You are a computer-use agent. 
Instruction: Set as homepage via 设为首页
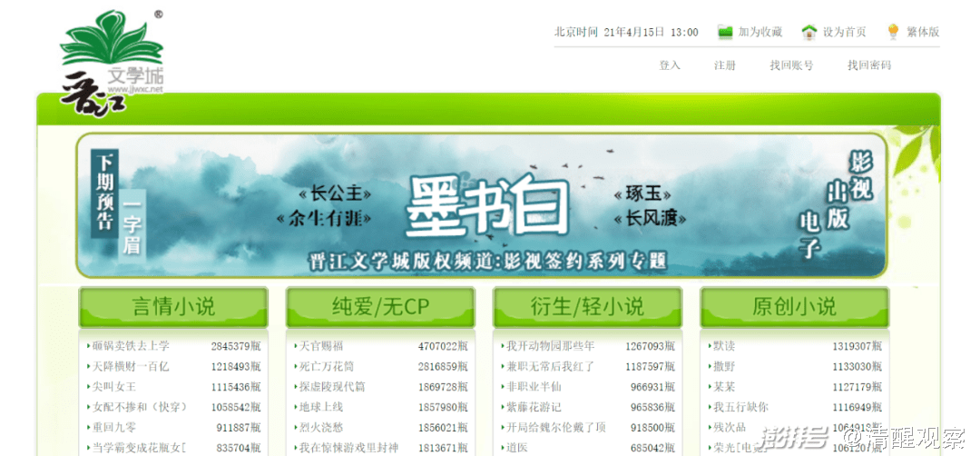coord(845,32)
